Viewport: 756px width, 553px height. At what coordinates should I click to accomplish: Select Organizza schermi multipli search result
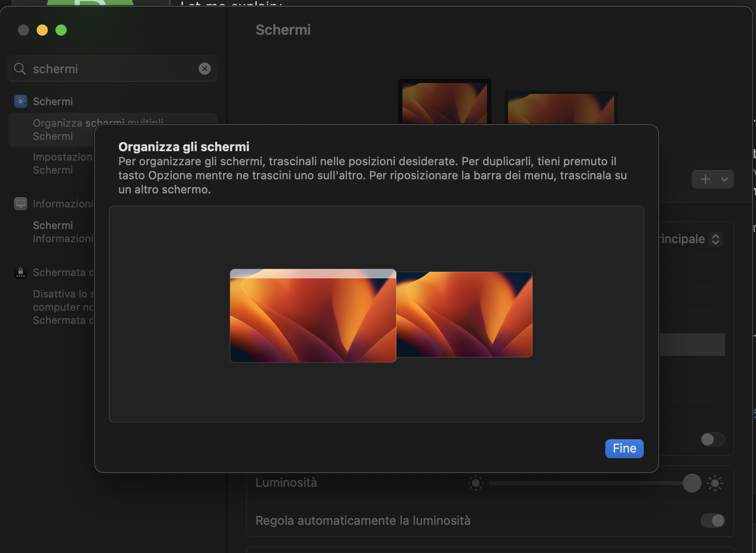(x=113, y=130)
